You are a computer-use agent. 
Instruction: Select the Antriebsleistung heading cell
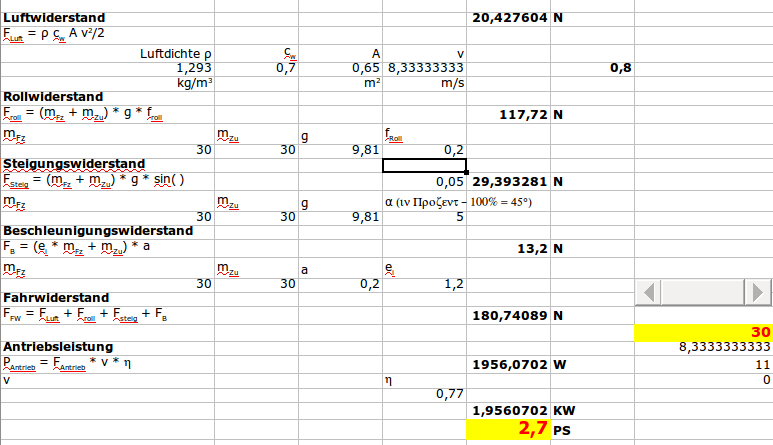tap(107, 348)
